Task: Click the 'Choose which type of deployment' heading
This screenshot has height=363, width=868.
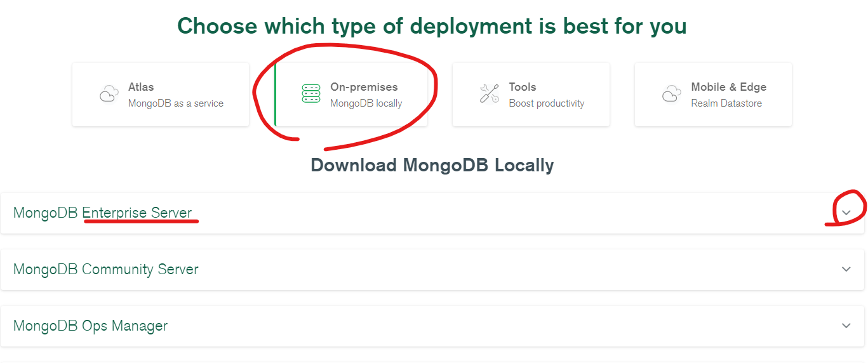Action: click(x=432, y=26)
